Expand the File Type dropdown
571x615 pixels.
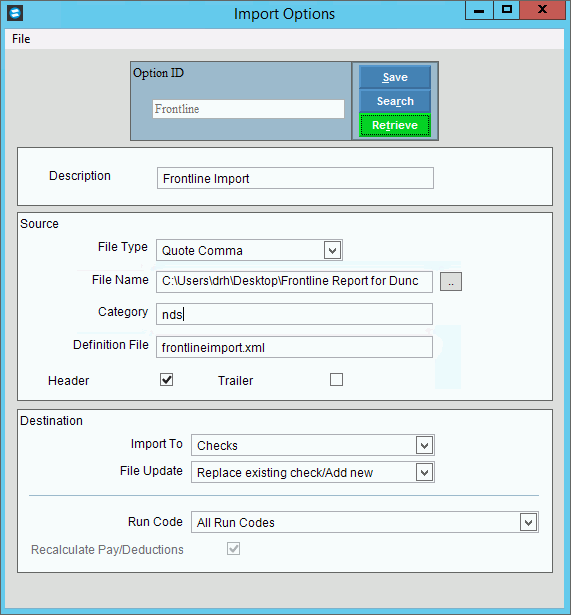332,250
